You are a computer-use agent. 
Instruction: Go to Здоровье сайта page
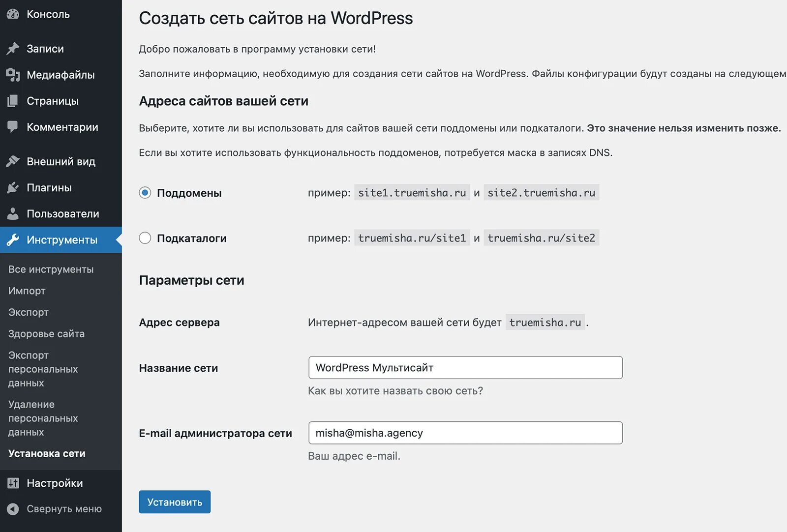pos(46,334)
